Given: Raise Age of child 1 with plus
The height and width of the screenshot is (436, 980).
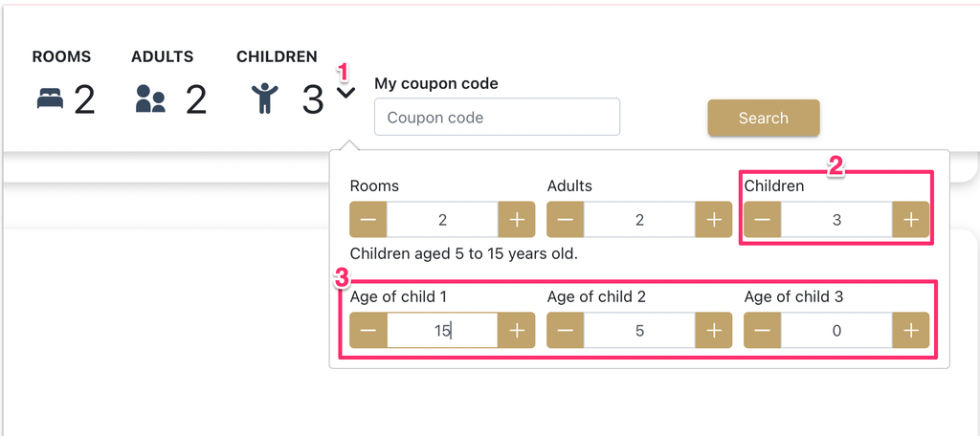Looking at the screenshot, I should point(516,330).
